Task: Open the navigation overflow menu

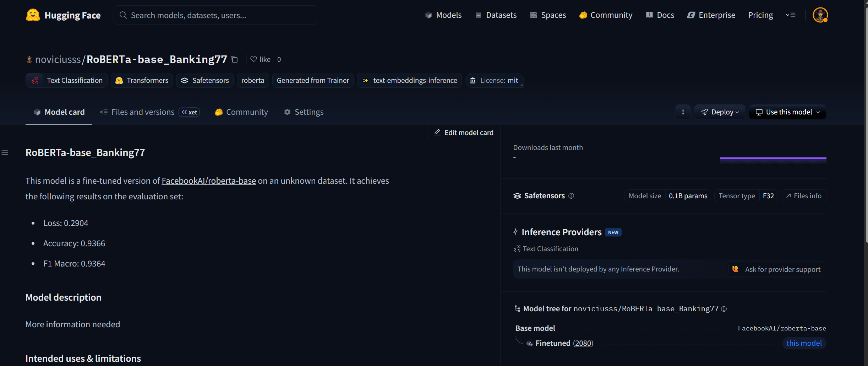Action: point(791,15)
